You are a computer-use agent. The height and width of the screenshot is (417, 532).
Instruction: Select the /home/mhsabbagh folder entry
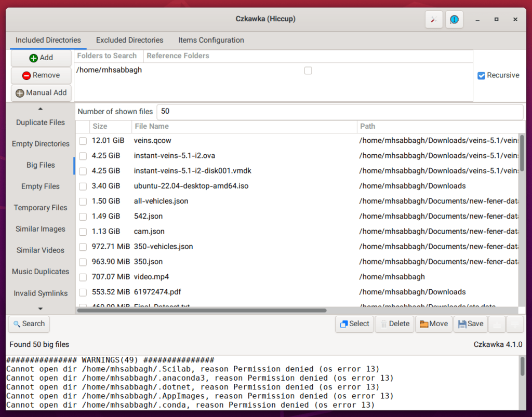[x=109, y=70]
